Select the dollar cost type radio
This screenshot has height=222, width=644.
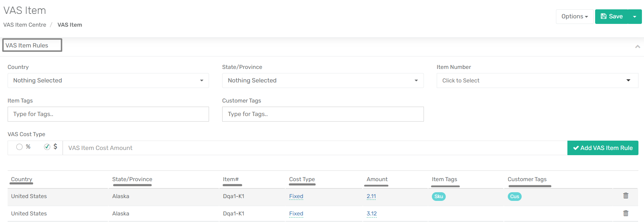point(47,147)
